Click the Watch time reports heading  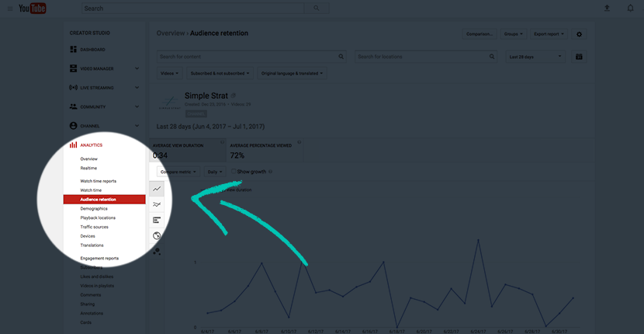tap(99, 181)
